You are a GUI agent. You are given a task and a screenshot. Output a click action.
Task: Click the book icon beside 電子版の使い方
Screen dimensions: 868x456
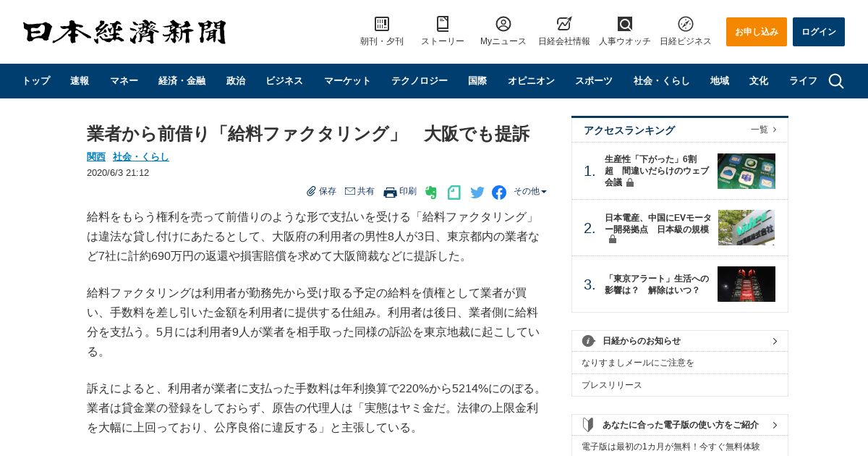(x=588, y=425)
